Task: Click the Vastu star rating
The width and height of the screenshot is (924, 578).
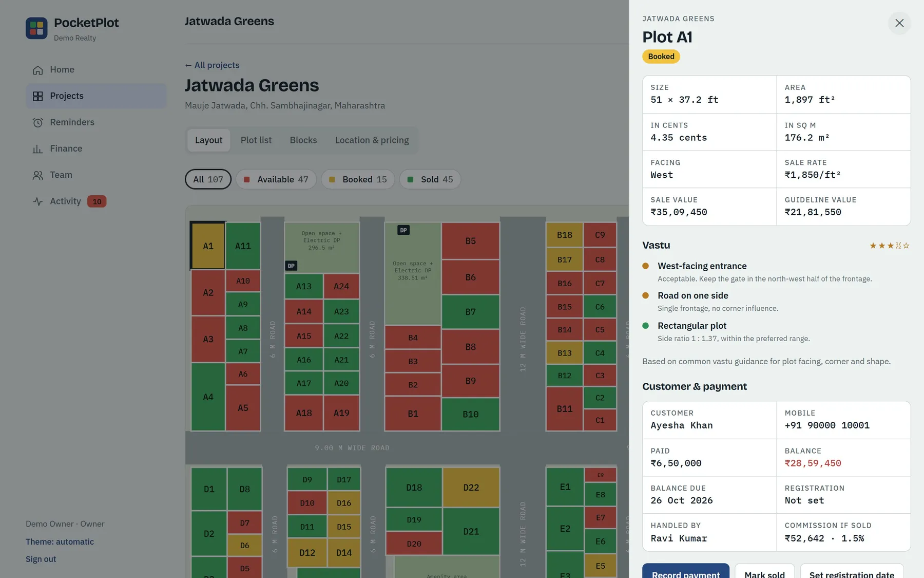Action: point(889,246)
